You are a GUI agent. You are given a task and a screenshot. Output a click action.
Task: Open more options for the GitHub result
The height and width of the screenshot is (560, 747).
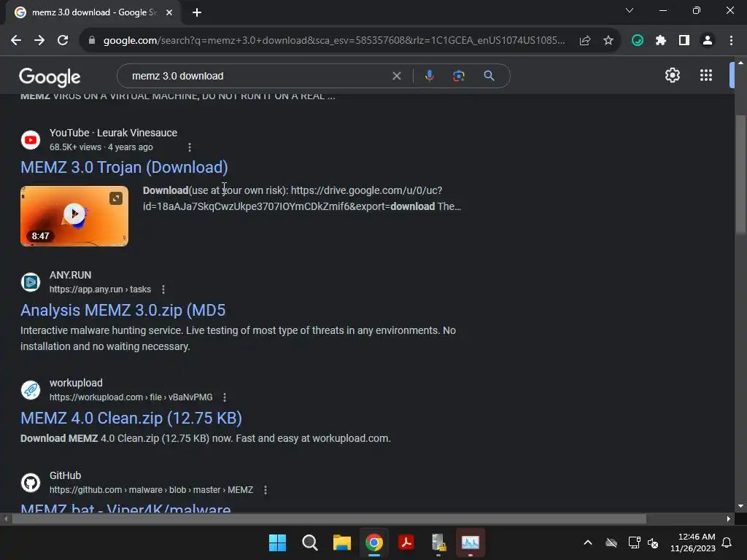[266, 490]
